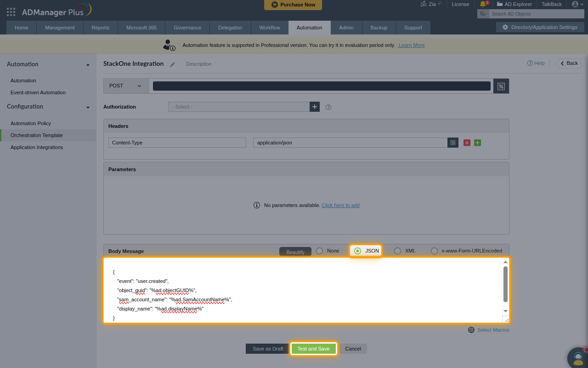
Task: Open the Microsoft 365 tab
Action: [141, 28]
